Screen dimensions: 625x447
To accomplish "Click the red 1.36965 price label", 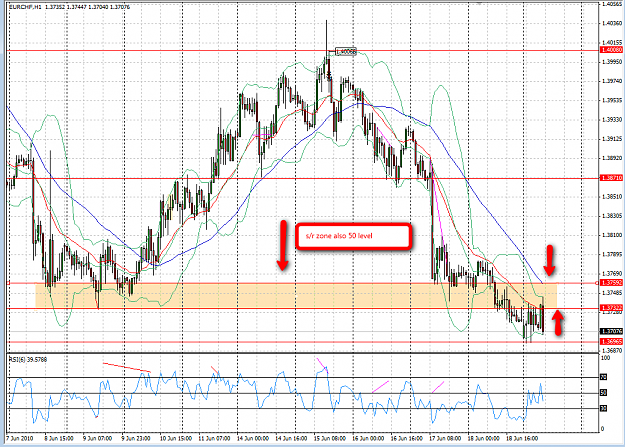I will pyautogui.click(x=611, y=342).
